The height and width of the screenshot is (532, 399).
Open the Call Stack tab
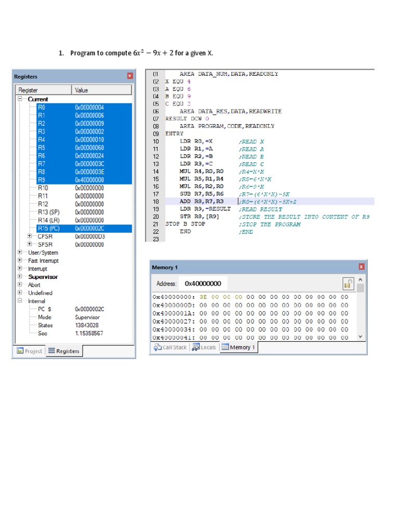pyautogui.click(x=170, y=347)
